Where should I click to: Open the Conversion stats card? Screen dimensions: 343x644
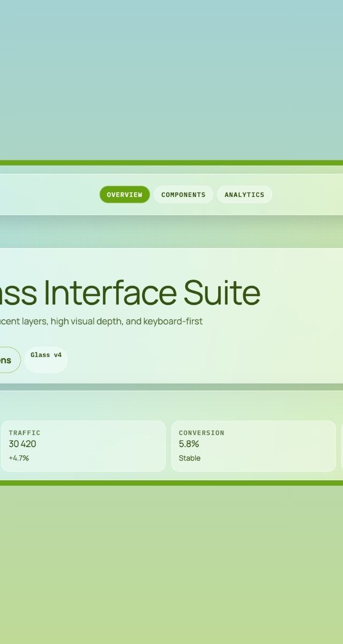pyautogui.click(x=253, y=446)
